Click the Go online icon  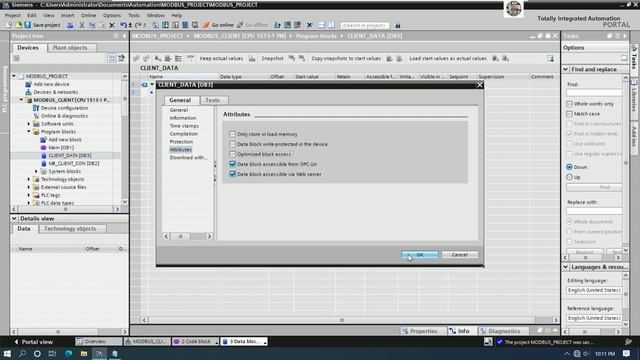[x=206, y=25]
